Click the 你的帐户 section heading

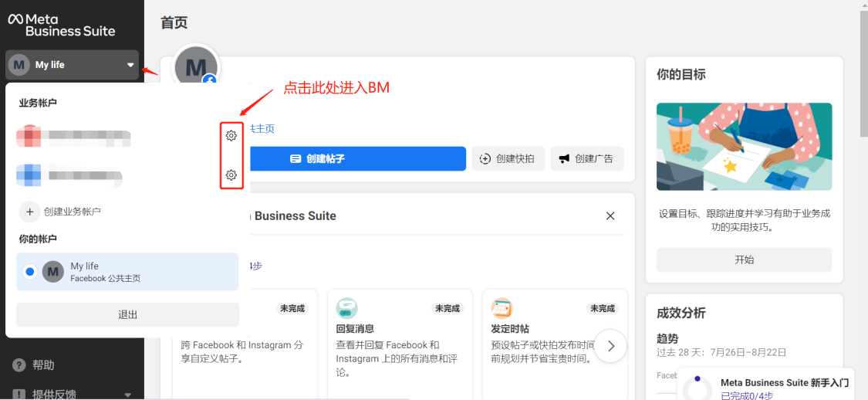click(x=38, y=239)
